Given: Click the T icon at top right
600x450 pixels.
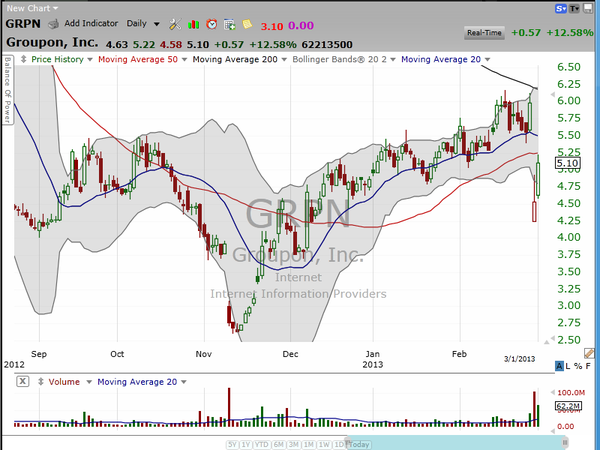Looking at the screenshot, I should click(574, 8).
